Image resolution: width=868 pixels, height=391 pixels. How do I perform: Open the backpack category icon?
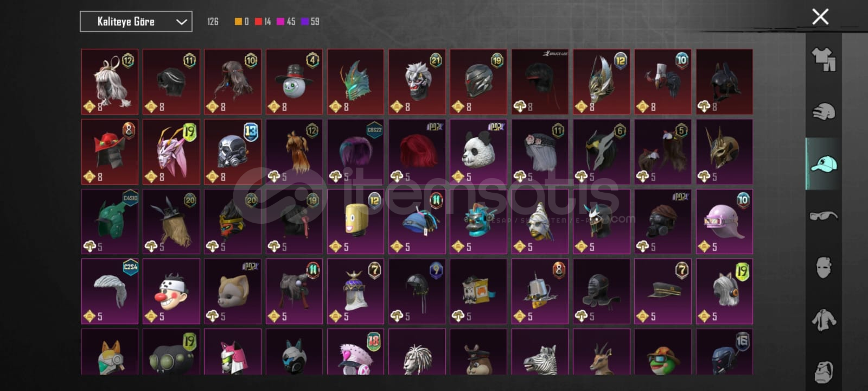824,371
